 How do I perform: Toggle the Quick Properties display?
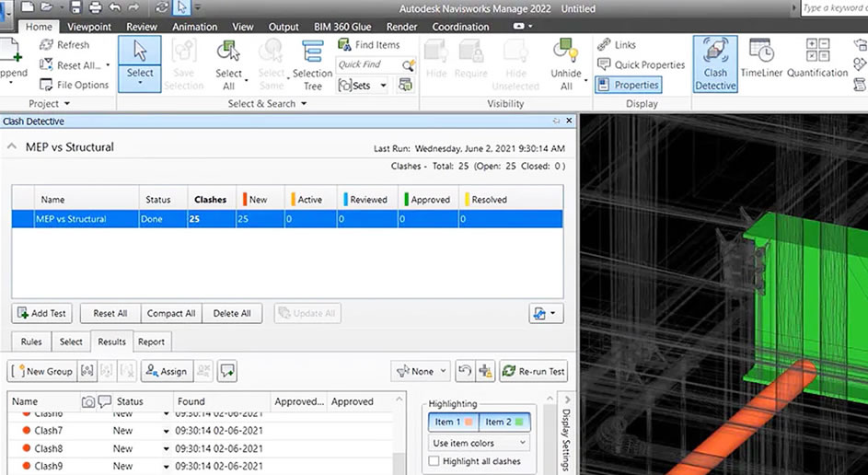641,64
